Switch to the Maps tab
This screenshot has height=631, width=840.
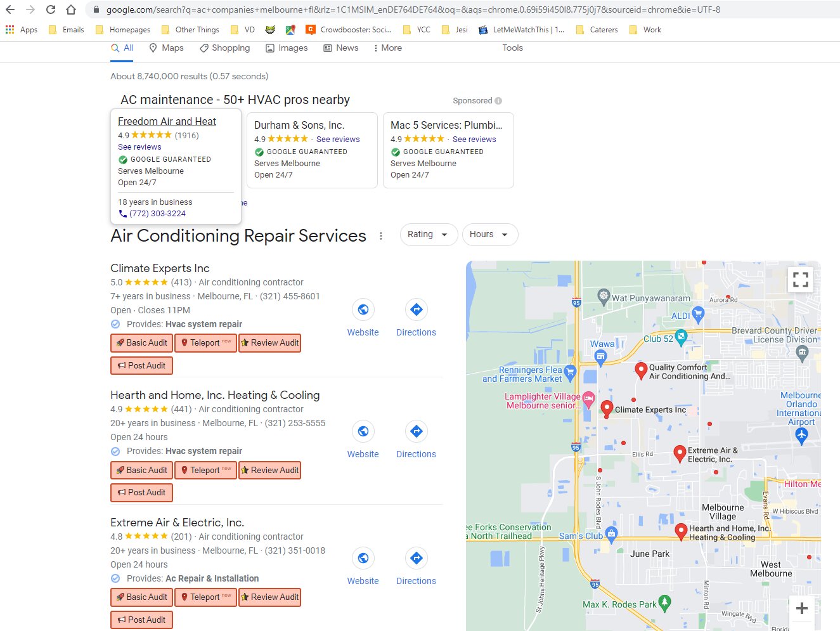click(166, 48)
